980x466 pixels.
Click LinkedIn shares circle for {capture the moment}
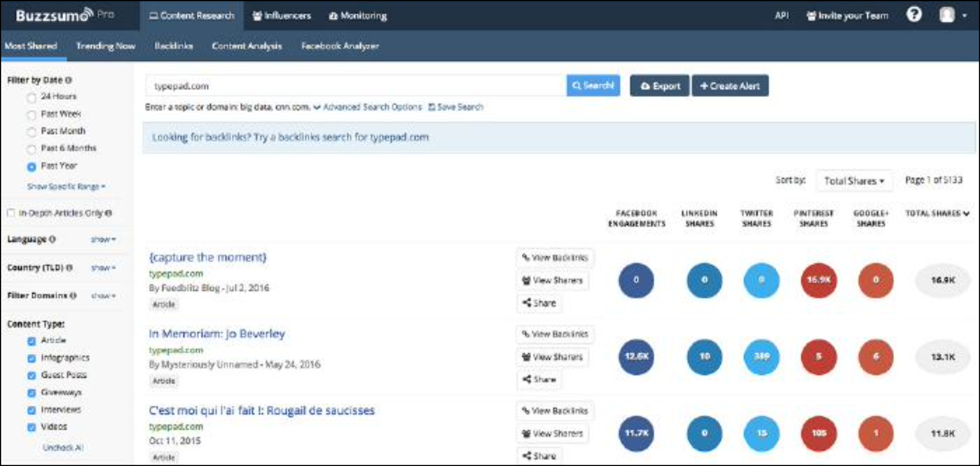point(704,280)
